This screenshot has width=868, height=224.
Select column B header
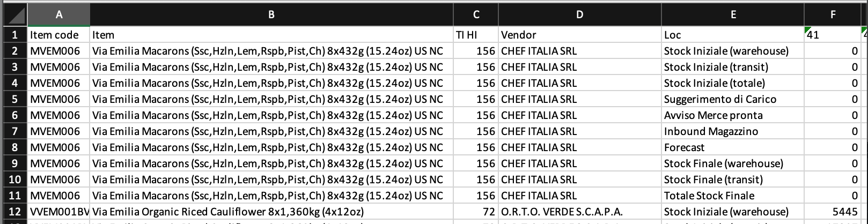[x=271, y=15]
